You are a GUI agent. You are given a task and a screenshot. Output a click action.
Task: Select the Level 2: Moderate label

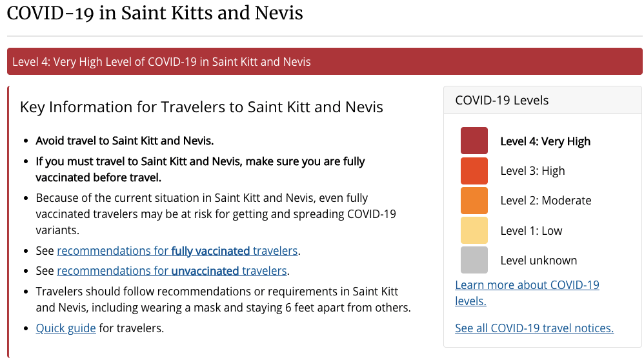[x=545, y=201]
